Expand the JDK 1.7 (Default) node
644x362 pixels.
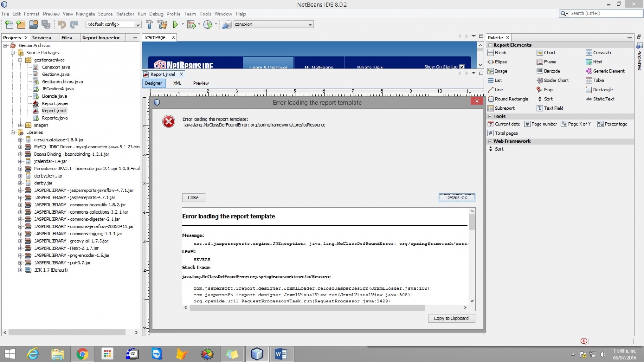point(20,270)
